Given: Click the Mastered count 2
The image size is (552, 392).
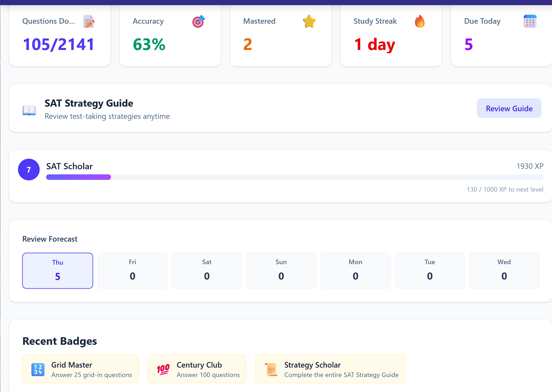Looking at the screenshot, I should pos(248,44).
